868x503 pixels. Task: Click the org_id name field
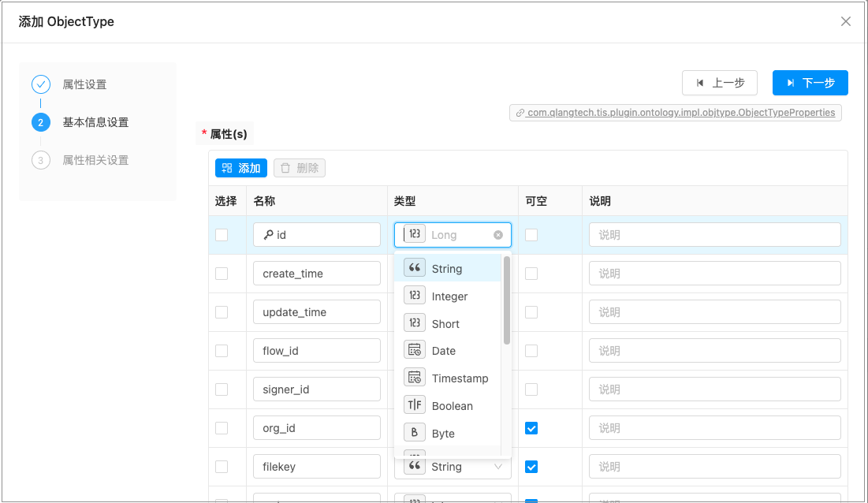click(x=317, y=428)
